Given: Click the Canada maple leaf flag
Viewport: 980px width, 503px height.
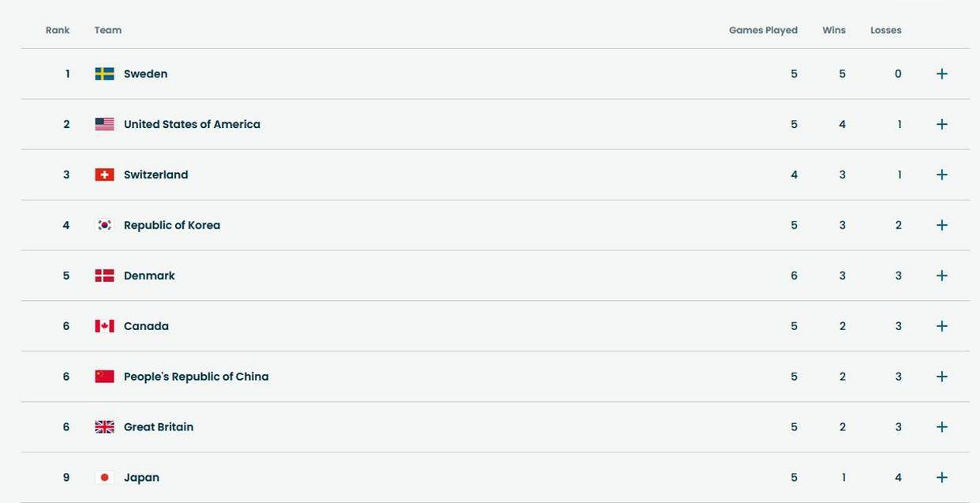Looking at the screenshot, I should (x=104, y=327).
